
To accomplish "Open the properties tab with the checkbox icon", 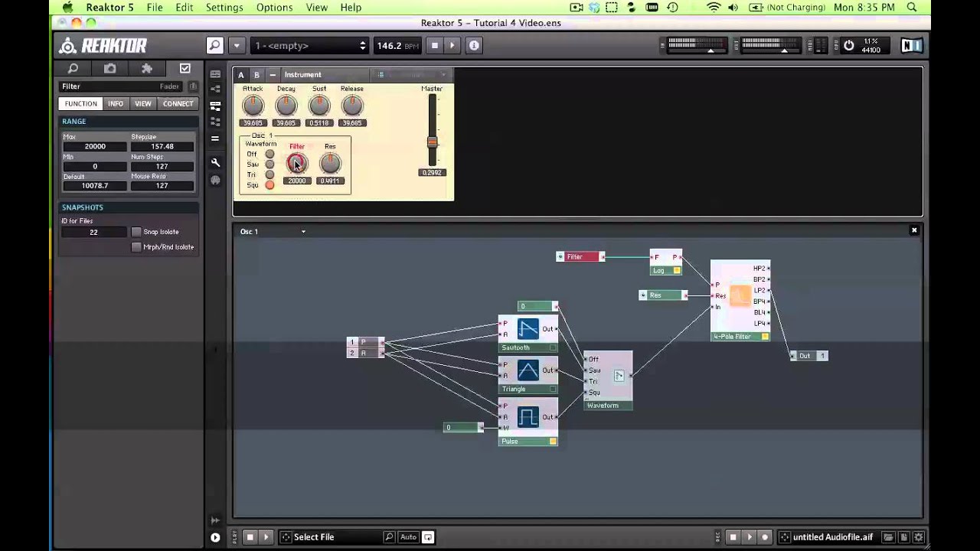I will (185, 69).
